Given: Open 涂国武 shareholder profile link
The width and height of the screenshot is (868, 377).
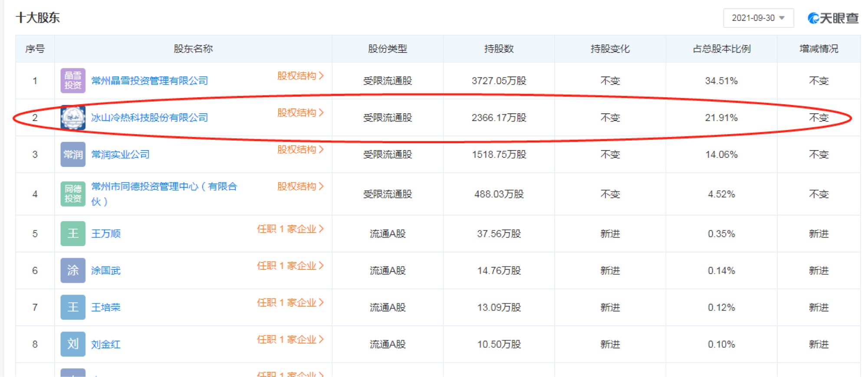Looking at the screenshot, I should click(x=106, y=271).
